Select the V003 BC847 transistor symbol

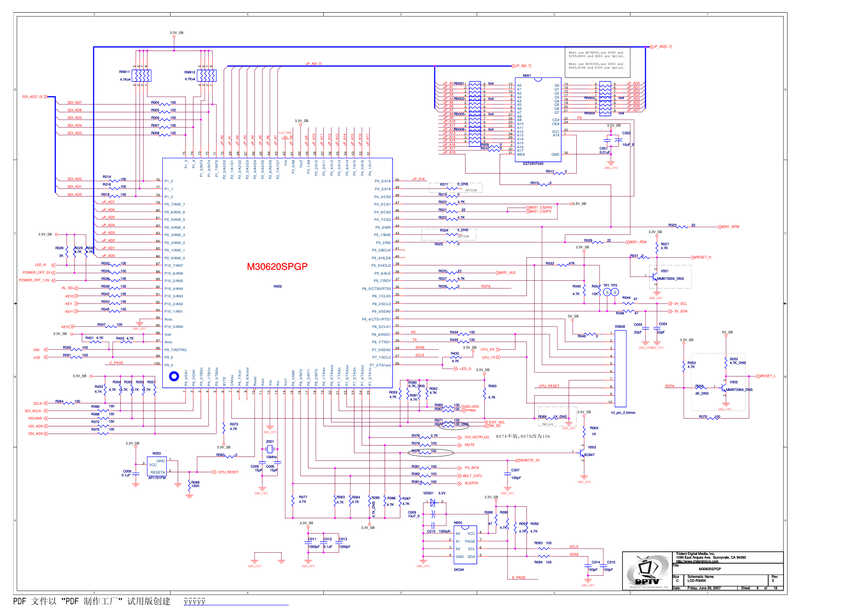pyautogui.click(x=582, y=452)
